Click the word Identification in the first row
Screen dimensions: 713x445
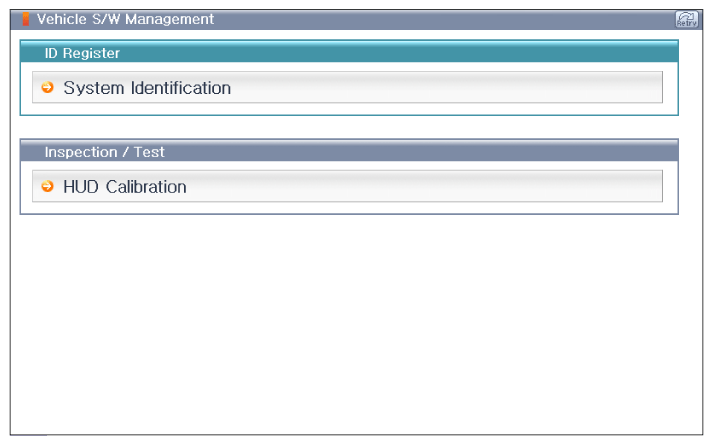click(181, 88)
